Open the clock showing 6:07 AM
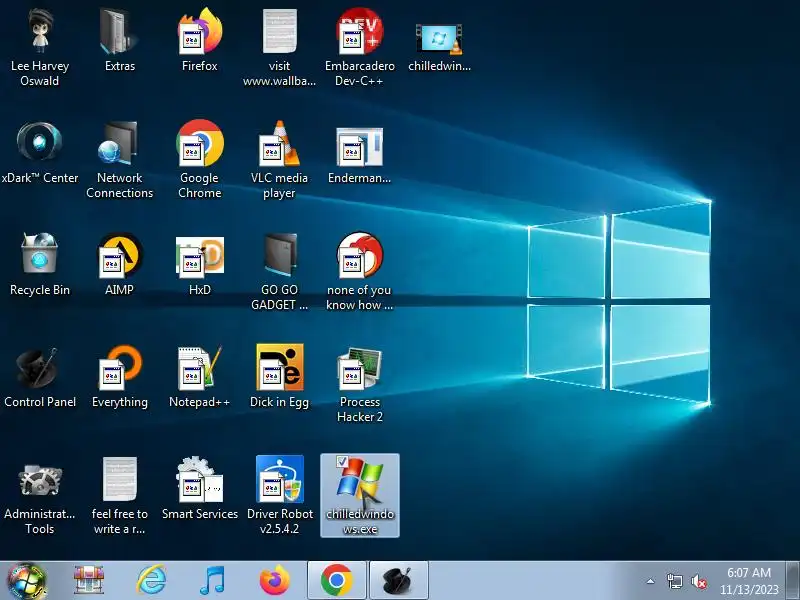Screen dimensions: 800x600 click(x=749, y=581)
